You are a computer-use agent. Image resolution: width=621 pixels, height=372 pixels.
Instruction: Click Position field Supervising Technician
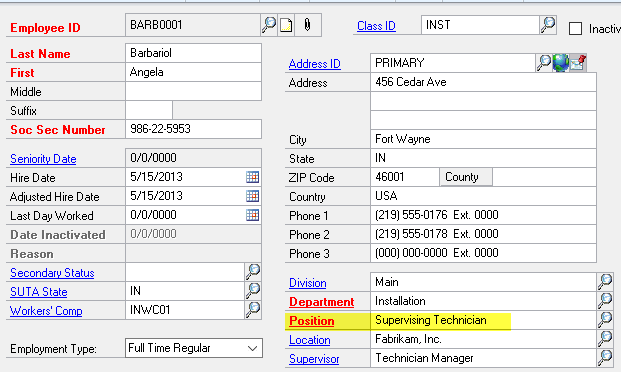[x=484, y=320]
